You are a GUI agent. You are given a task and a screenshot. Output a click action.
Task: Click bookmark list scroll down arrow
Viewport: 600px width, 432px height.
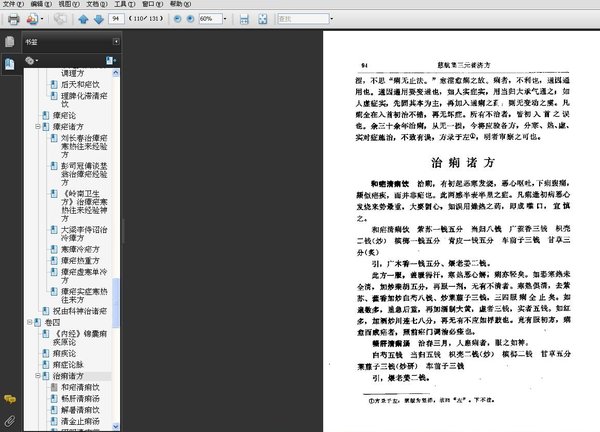click(116, 426)
